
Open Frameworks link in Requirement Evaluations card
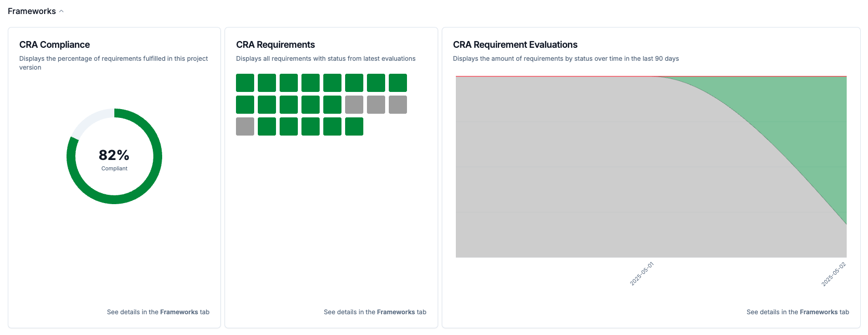click(x=818, y=312)
